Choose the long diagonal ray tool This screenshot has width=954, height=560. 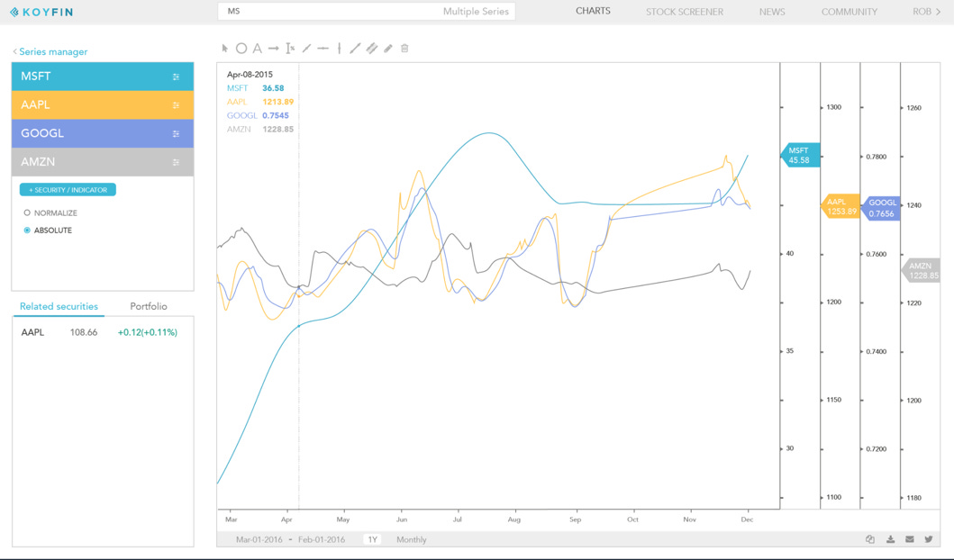coord(355,48)
